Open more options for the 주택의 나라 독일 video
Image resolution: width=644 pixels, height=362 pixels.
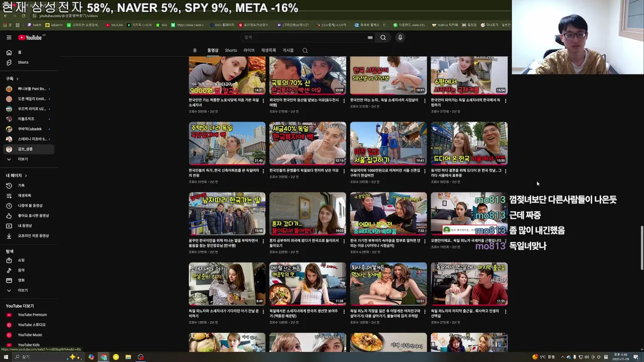[x=263, y=171]
